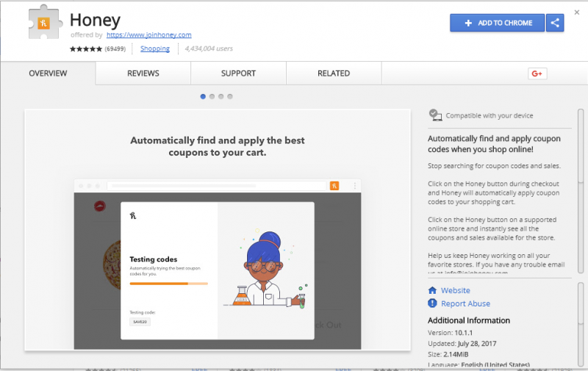Viewport: 588px width, 371px height.
Task: Switch to the Reviews tab
Action: pos(143,73)
